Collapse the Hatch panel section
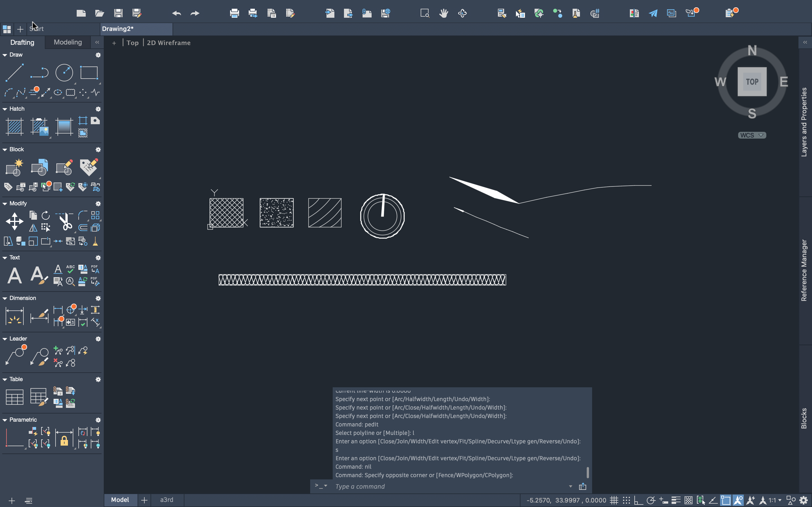The height and width of the screenshot is (507, 812). (x=5, y=109)
